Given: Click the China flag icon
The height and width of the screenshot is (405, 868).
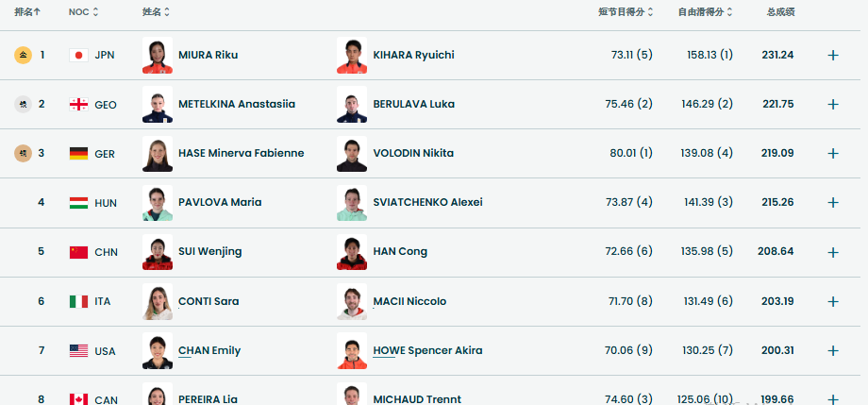Looking at the screenshot, I should (x=78, y=252).
